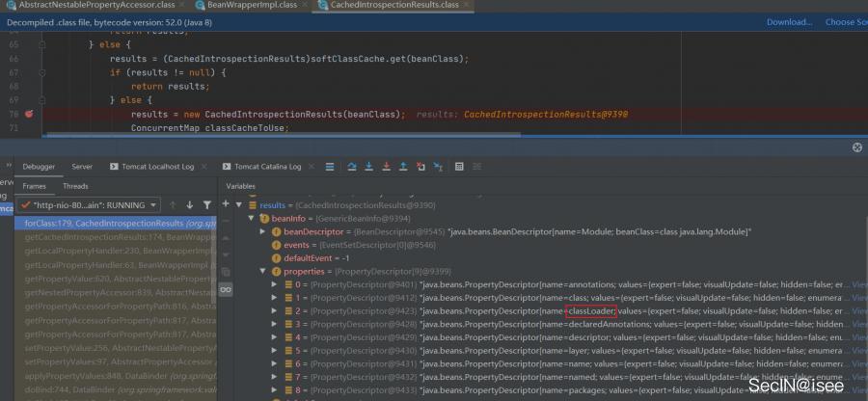Image resolution: width=868 pixels, height=401 pixels.
Task: Expand property 0 named annotations
Action: [275, 285]
